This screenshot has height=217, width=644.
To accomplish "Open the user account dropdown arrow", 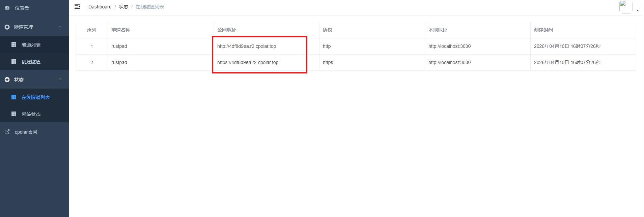I will coord(638,10).
